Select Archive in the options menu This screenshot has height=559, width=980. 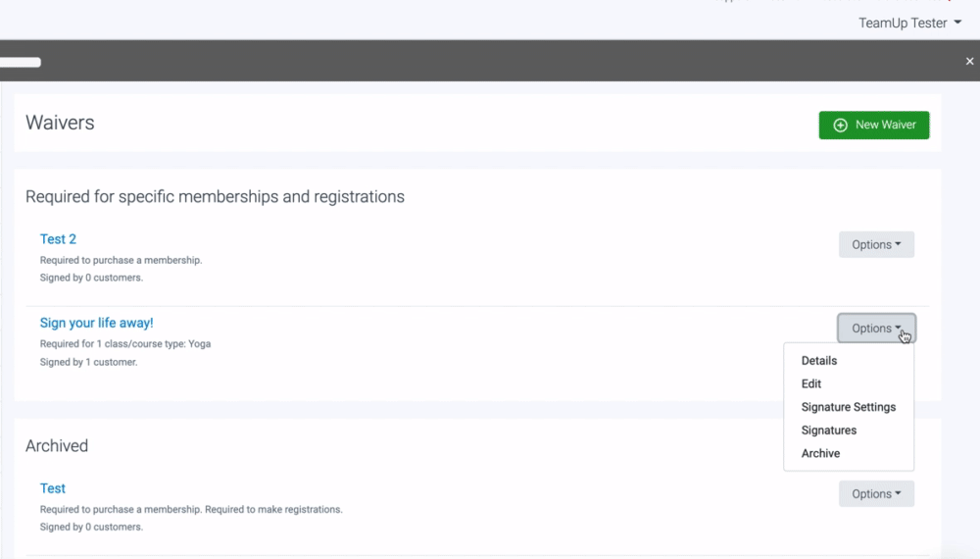point(821,454)
